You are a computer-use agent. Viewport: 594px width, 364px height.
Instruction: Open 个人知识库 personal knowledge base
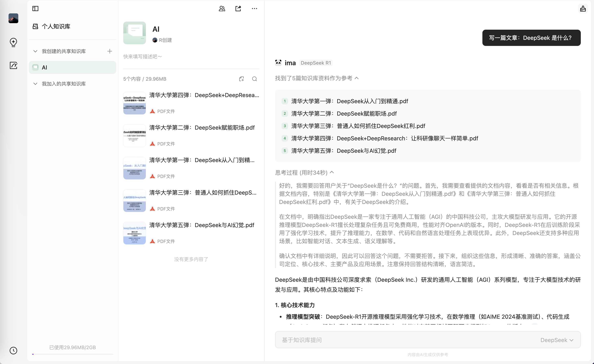tap(56, 26)
